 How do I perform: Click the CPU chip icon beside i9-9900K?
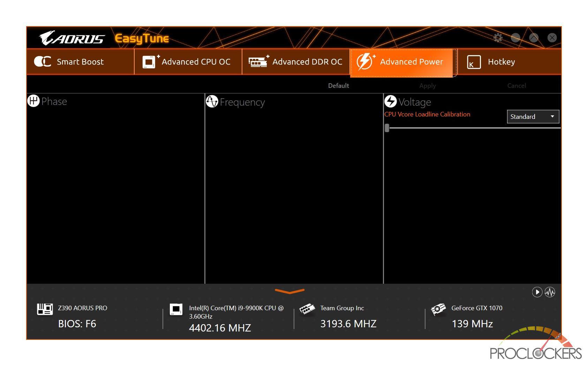176,309
